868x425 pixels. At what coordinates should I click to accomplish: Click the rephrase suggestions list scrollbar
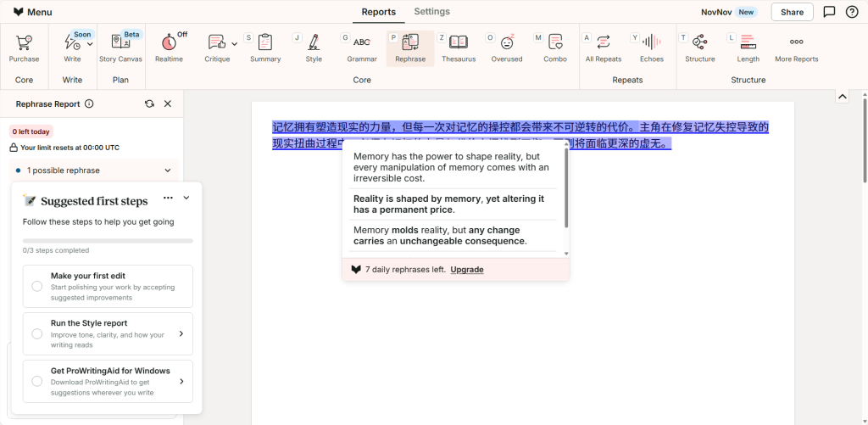[x=566, y=188]
